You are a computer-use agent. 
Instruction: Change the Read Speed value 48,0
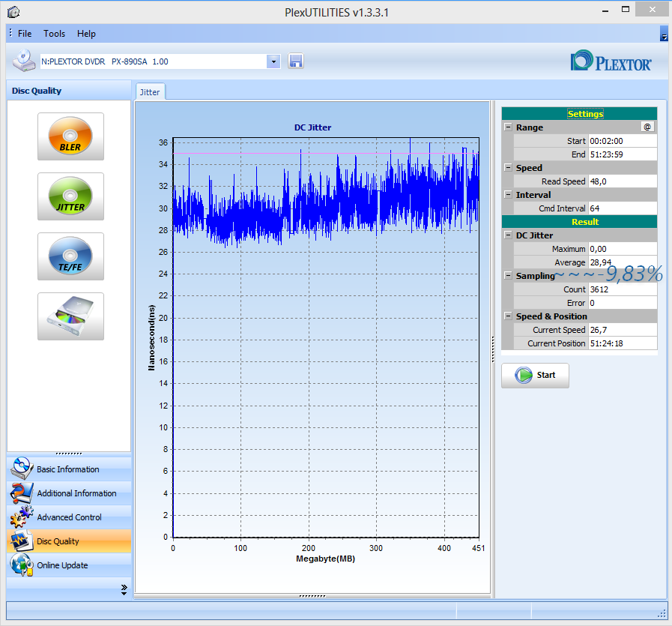623,181
